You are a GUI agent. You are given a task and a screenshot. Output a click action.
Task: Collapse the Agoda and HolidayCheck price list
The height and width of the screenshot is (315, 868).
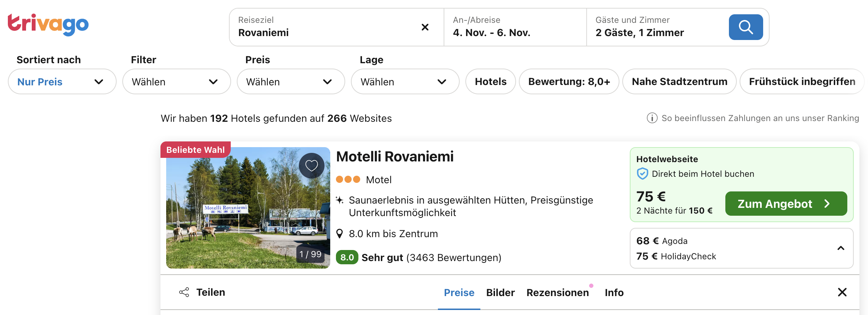(841, 248)
